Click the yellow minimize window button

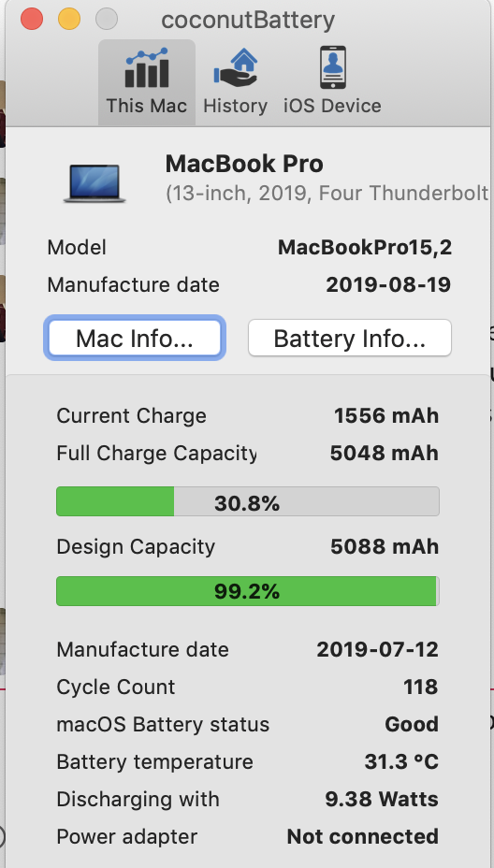pyautogui.click(x=69, y=20)
